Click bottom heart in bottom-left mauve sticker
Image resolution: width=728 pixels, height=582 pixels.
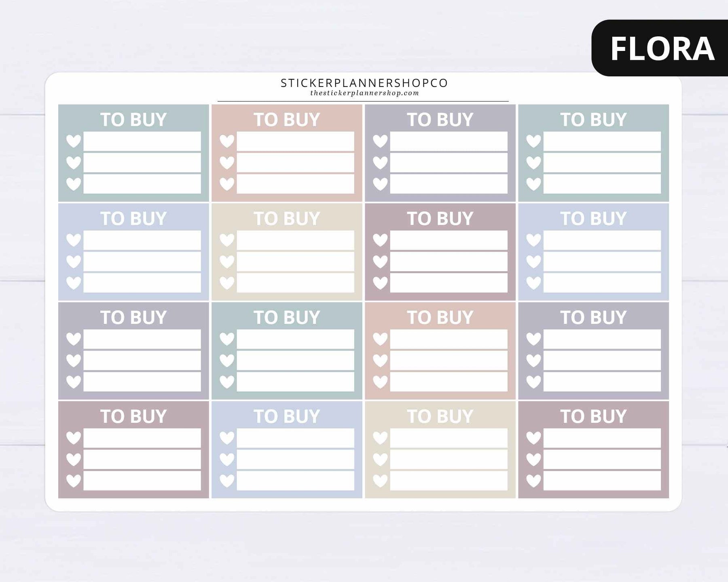[74, 481]
